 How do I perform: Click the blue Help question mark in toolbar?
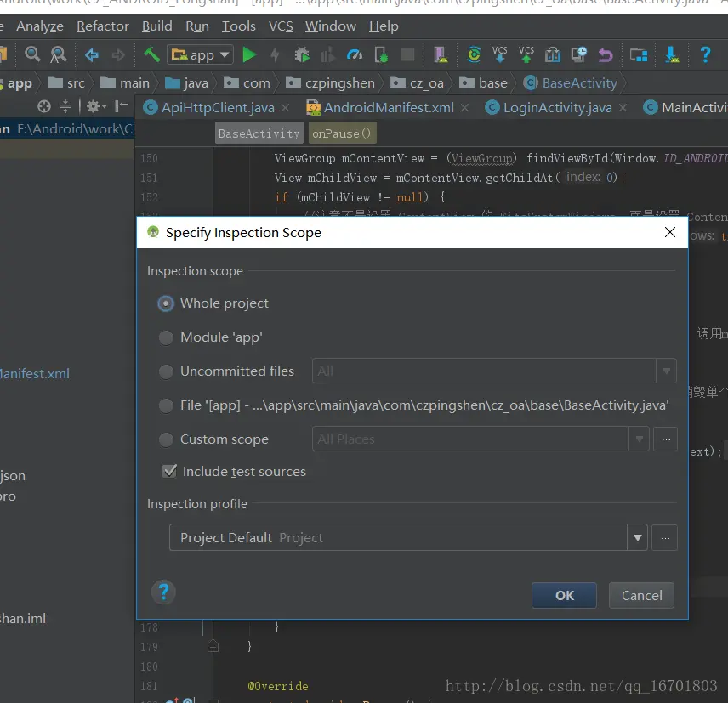coord(705,54)
